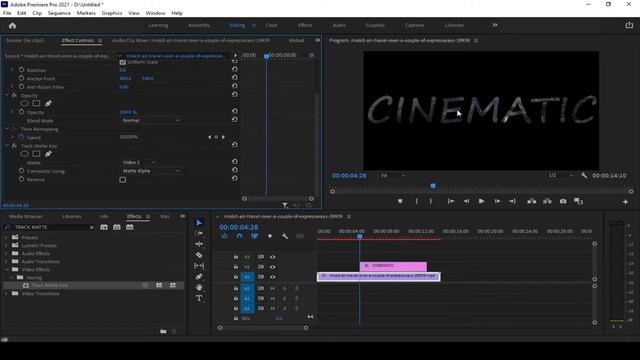Step forward one frame
The width and height of the screenshot is (640, 360).
(497, 201)
